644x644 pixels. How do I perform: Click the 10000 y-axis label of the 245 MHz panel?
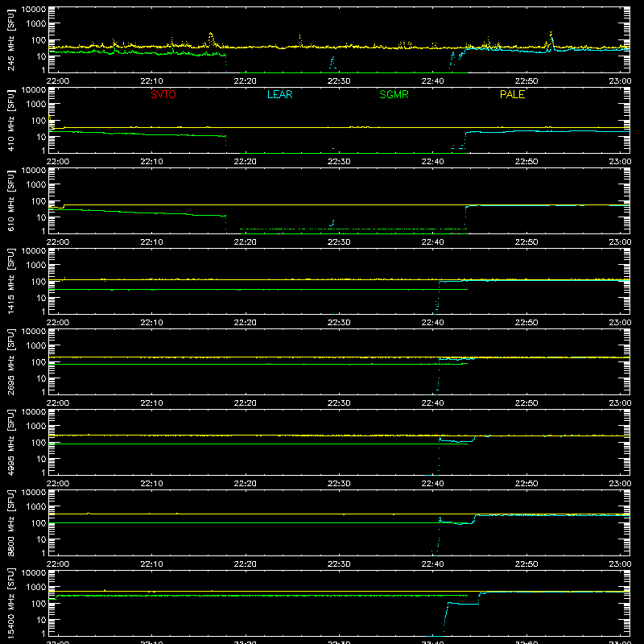[x=34, y=10]
